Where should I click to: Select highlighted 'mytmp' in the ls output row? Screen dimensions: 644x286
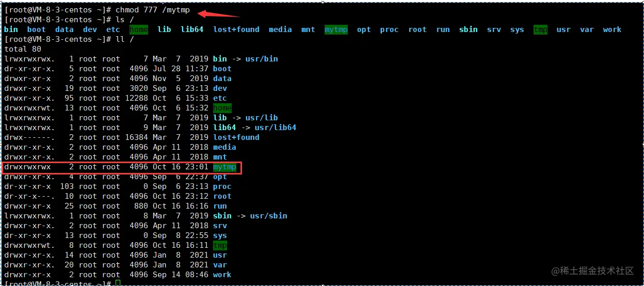pyautogui.click(x=336, y=29)
